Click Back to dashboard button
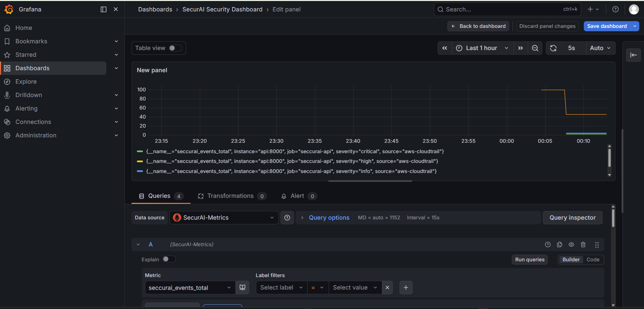Screen dimensions: 644x309 click(x=478, y=26)
